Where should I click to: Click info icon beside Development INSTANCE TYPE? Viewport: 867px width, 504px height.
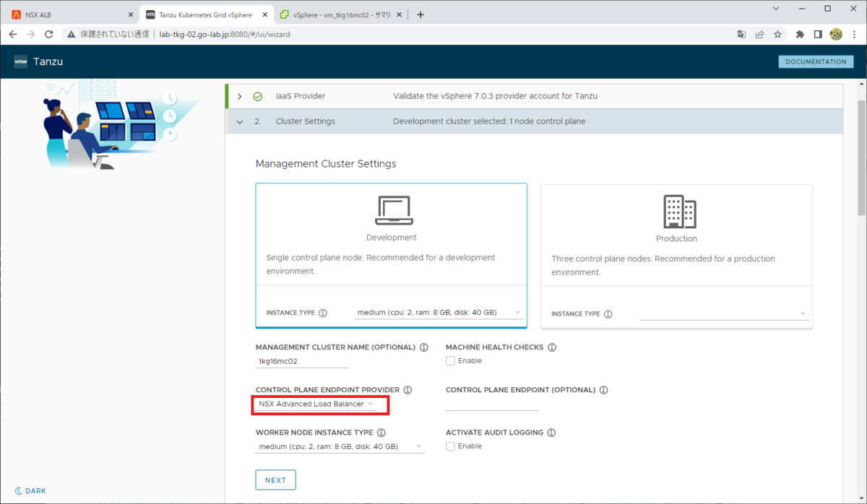[x=323, y=313]
